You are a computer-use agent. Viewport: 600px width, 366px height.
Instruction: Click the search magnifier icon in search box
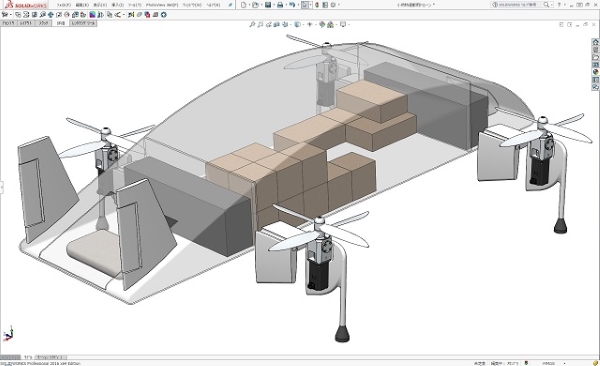546,5
